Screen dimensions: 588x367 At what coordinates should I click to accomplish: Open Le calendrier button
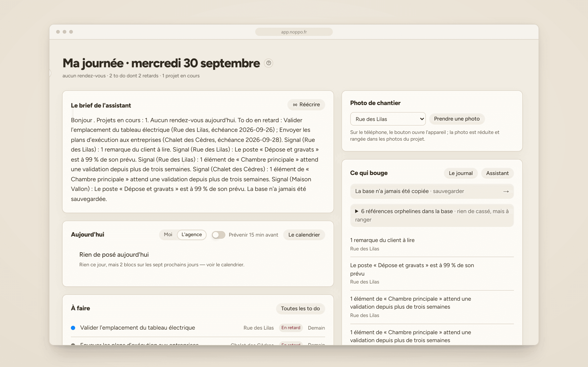tap(304, 235)
